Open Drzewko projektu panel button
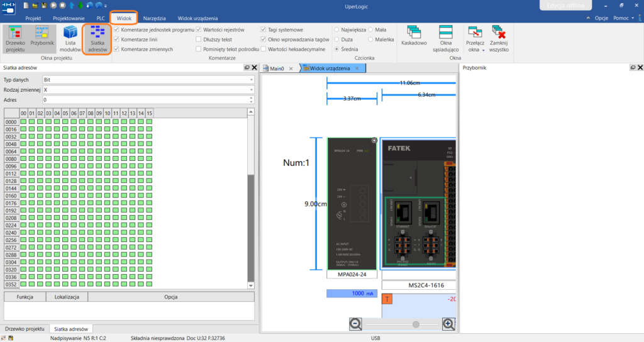The width and height of the screenshot is (644, 342). [x=15, y=40]
